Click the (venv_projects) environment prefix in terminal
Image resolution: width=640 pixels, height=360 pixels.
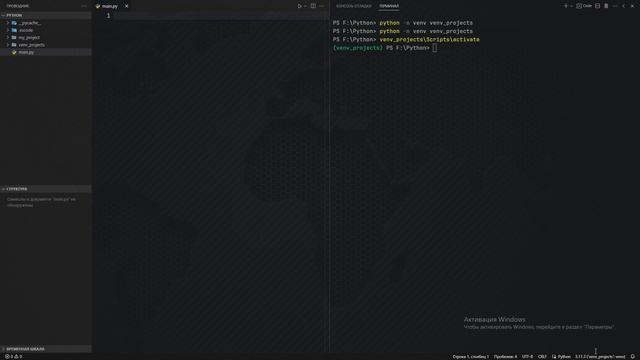coord(358,48)
